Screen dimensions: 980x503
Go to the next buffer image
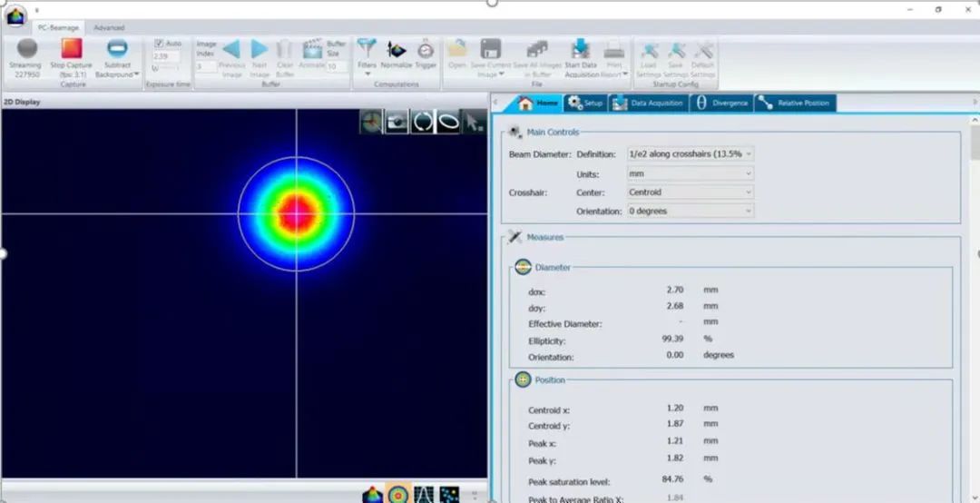coord(260,51)
